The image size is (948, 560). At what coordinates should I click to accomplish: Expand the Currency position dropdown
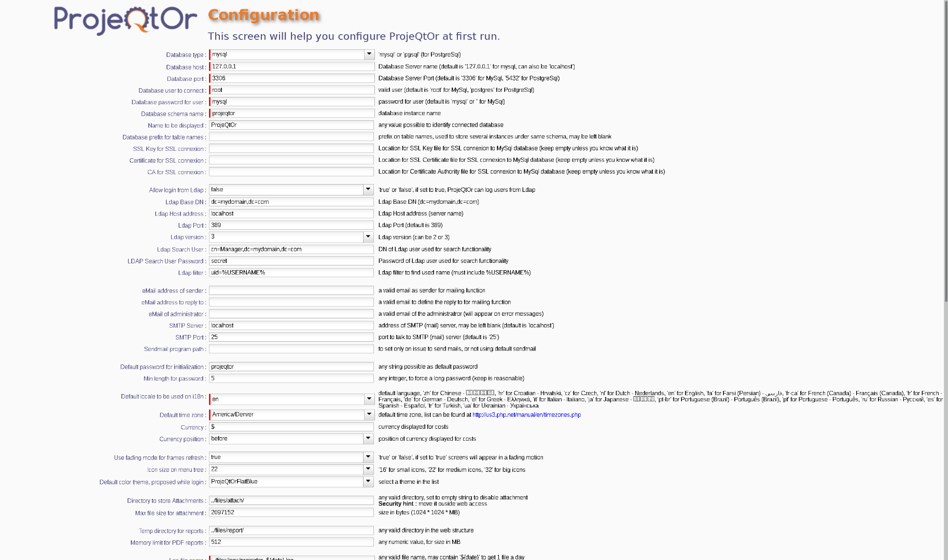click(x=368, y=439)
